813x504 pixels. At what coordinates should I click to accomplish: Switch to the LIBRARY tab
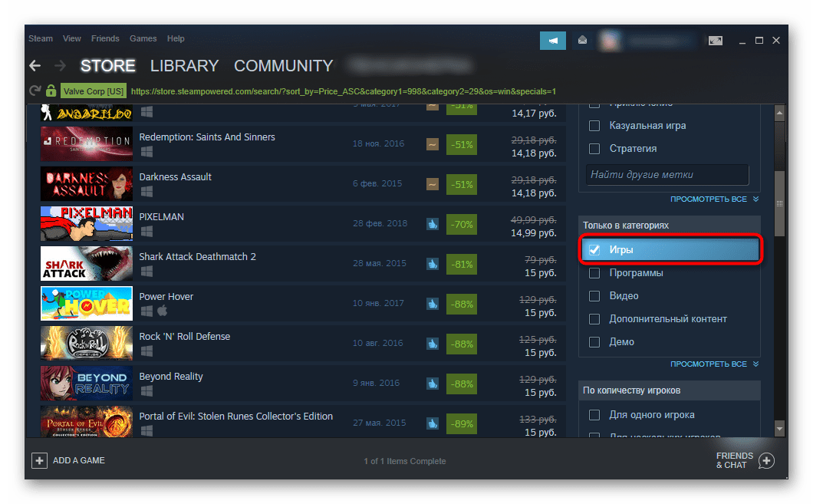pos(185,66)
